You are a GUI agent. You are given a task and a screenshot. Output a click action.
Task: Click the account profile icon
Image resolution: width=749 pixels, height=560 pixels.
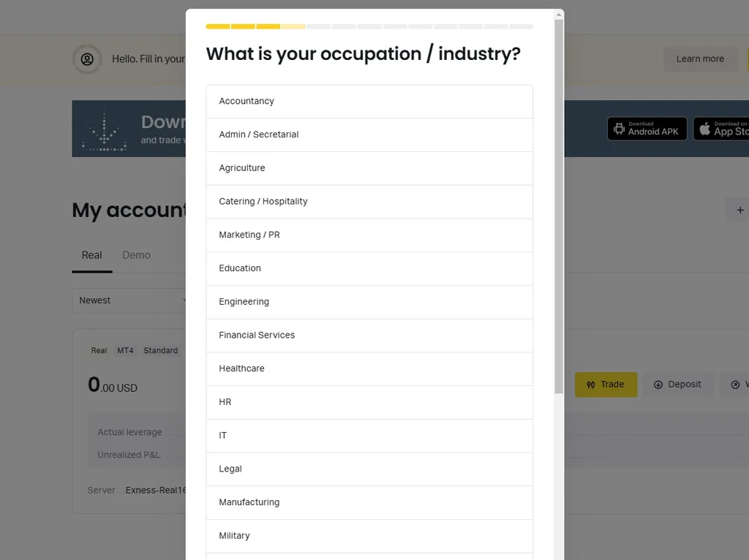pyautogui.click(x=87, y=60)
